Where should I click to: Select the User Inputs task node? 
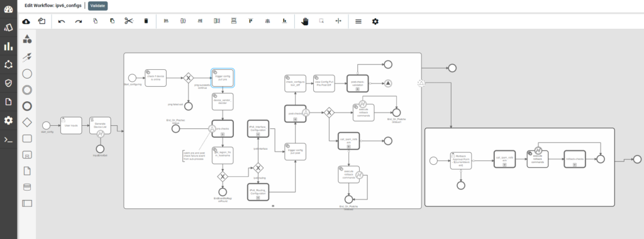(x=71, y=125)
